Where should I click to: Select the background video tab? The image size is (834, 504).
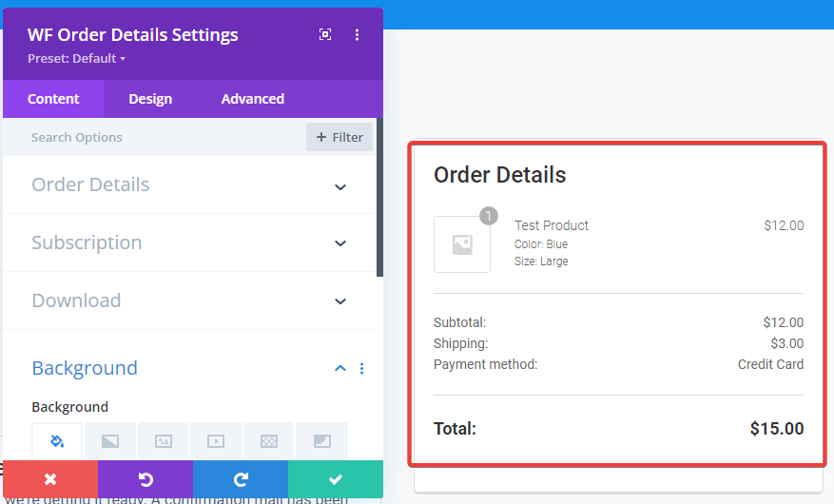[x=216, y=440]
